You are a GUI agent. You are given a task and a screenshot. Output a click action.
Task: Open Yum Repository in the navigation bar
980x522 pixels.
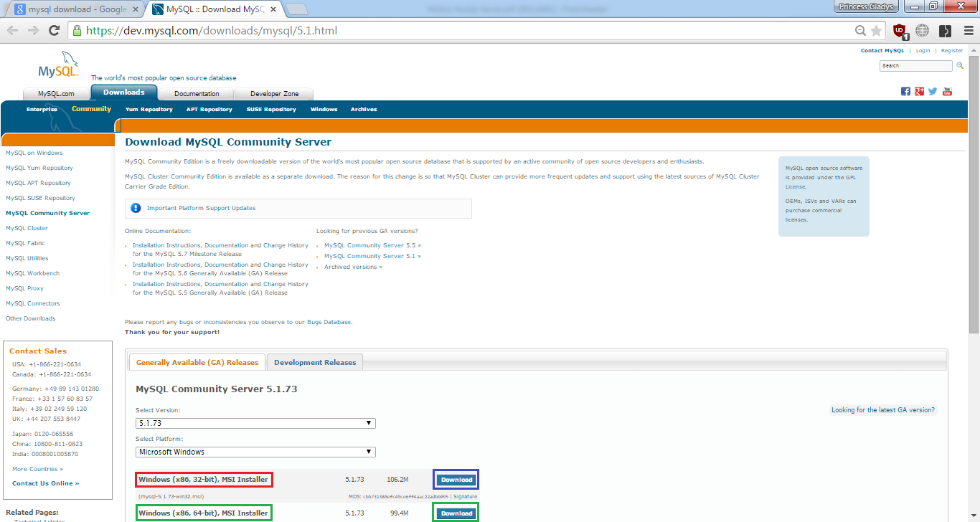pos(149,110)
